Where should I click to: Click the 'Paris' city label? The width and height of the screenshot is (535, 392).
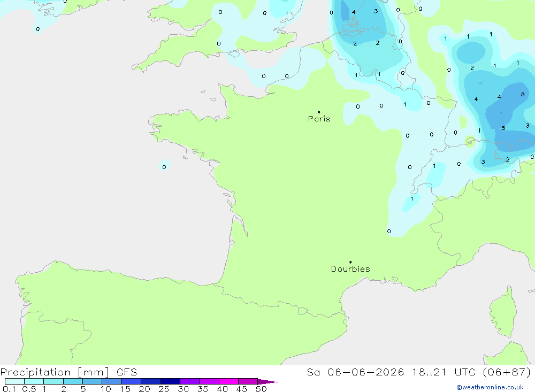pos(319,119)
